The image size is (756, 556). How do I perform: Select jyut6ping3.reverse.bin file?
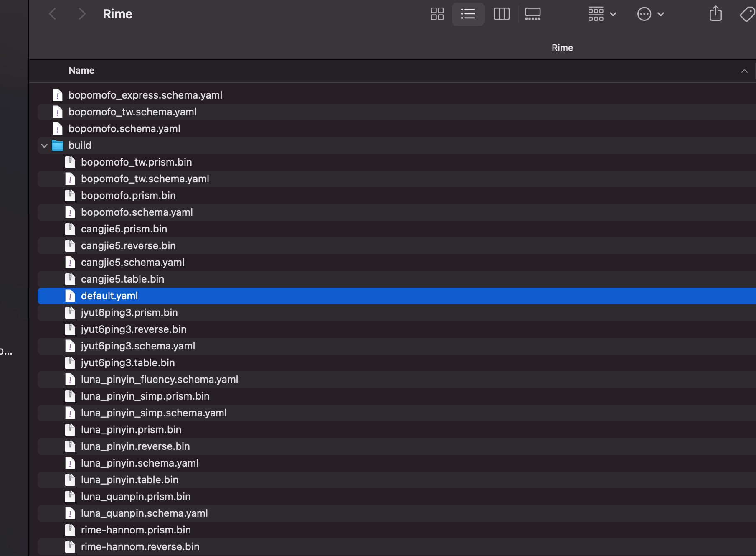pos(134,329)
